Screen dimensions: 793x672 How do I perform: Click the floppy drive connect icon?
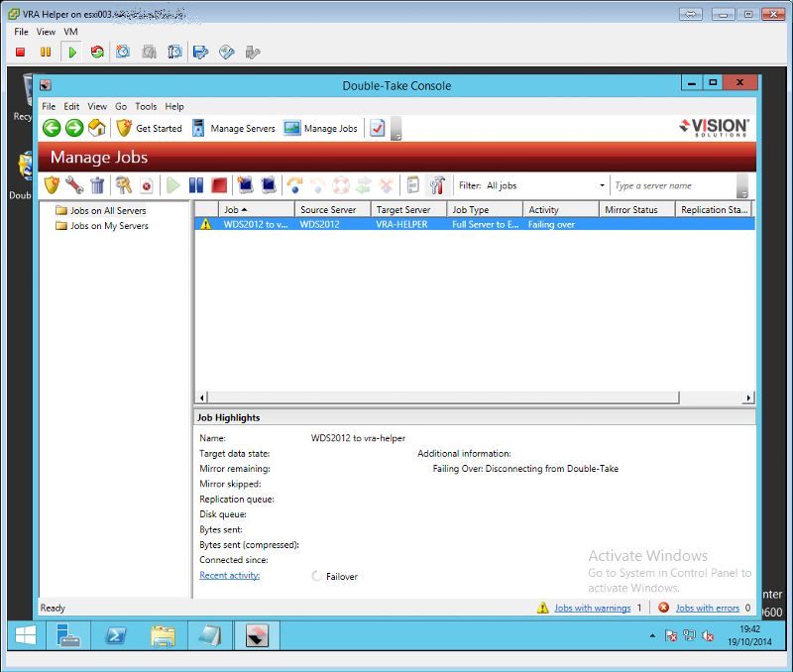[201, 53]
